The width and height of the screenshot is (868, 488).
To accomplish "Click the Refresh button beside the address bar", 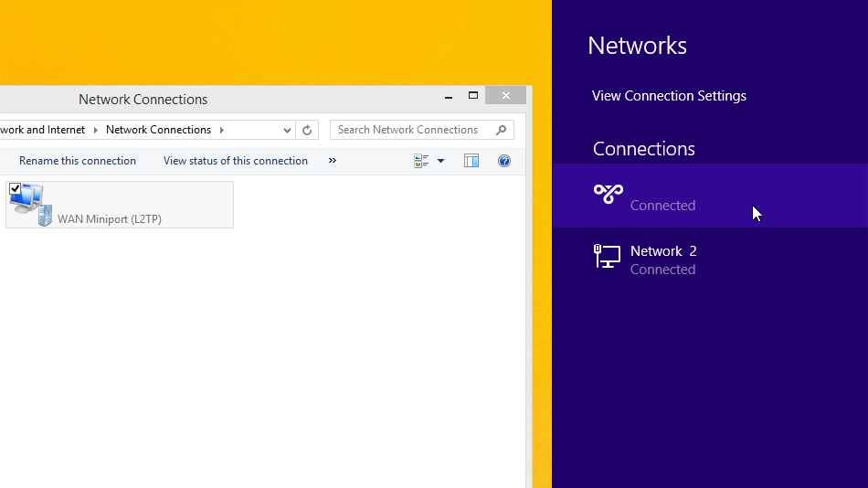I will 307,130.
